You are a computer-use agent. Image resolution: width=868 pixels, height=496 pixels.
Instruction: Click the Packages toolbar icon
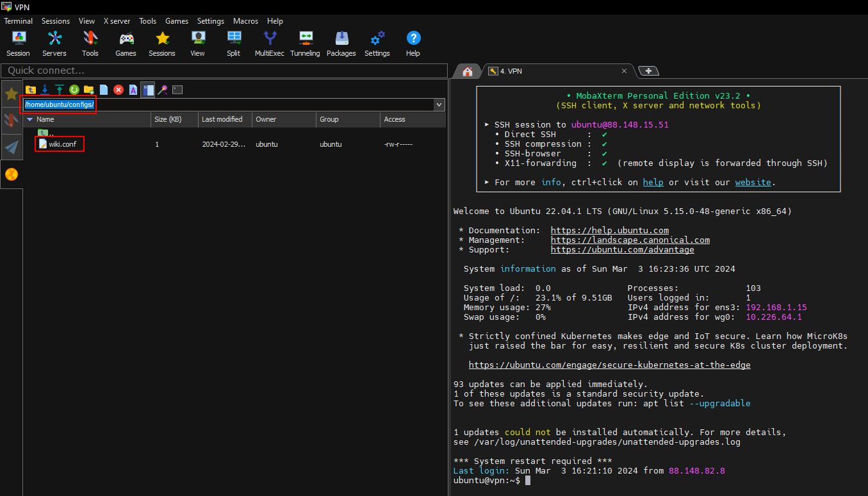341,44
